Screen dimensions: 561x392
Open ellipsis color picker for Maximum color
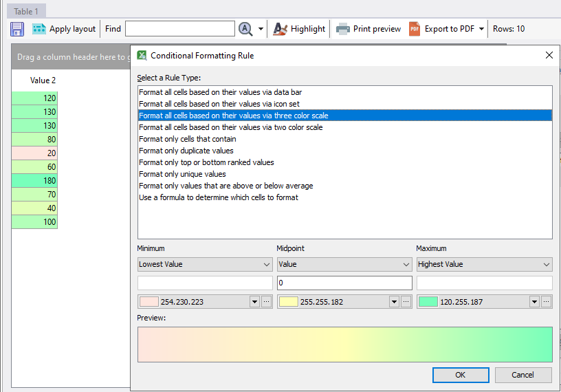(x=546, y=301)
